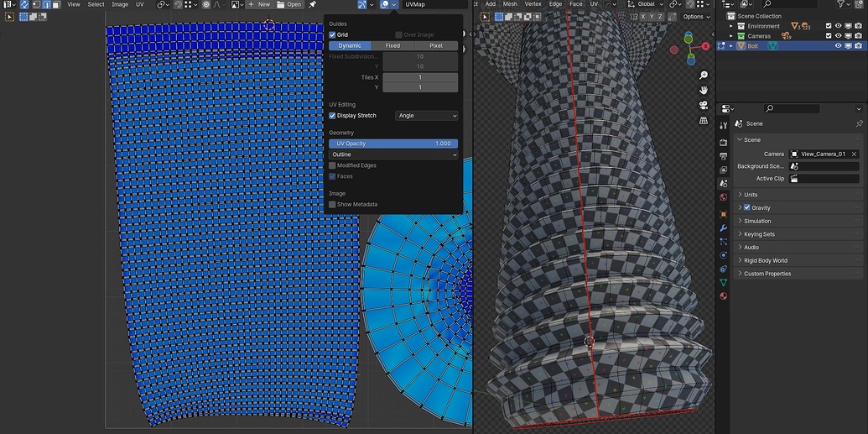Viewport: 868px width, 434px height.
Task: Select UV face selection mode icon
Action: point(56,4)
